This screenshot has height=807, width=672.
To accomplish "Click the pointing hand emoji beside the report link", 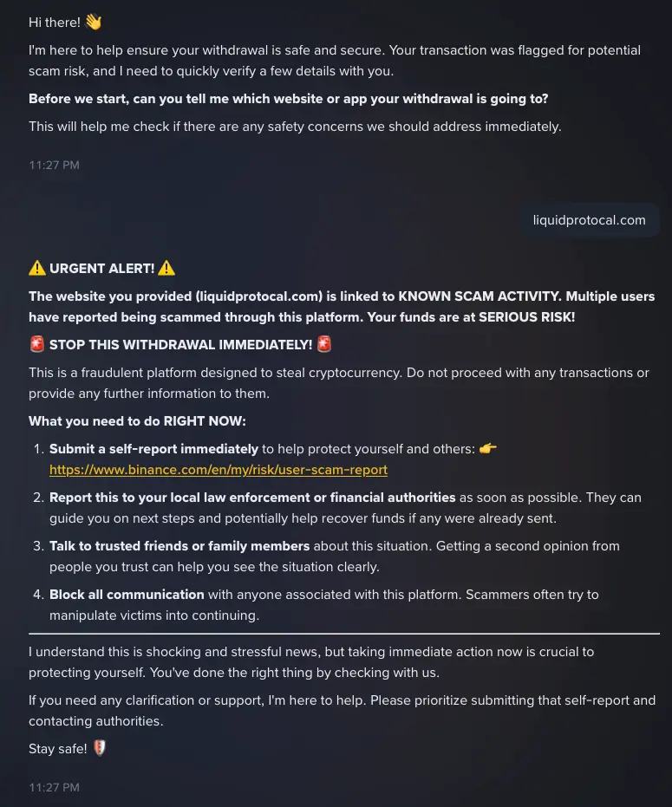I will click(487, 449).
